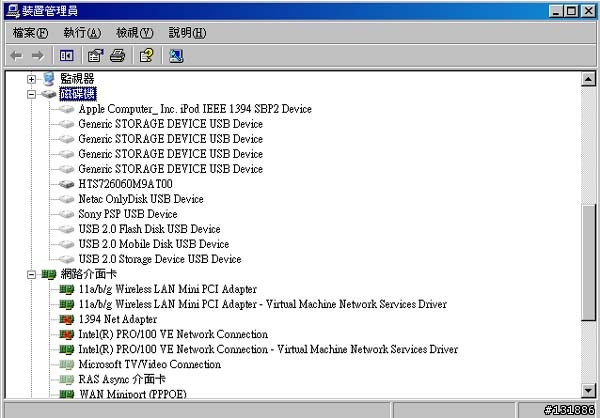600x418 pixels.
Task: Select RAS Async 介面卡 entry
Action: 122,379
